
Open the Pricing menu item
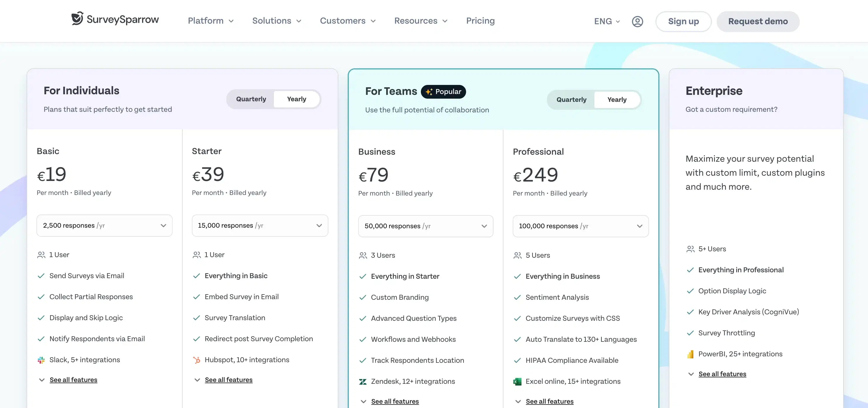click(480, 20)
